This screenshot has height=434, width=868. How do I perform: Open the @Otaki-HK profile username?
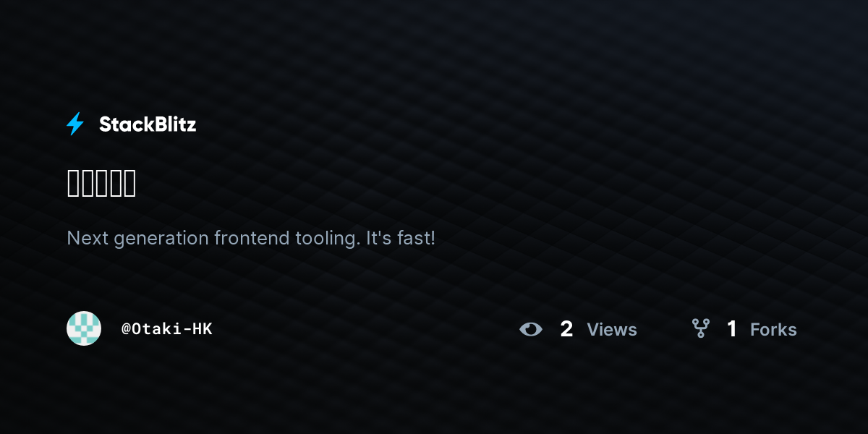(167, 329)
